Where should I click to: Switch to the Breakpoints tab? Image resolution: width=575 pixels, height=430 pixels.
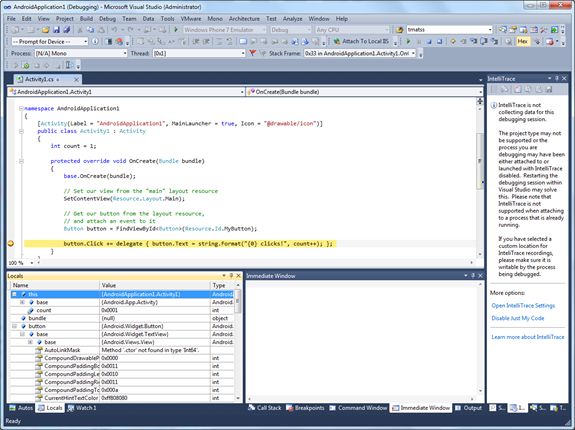point(305,408)
